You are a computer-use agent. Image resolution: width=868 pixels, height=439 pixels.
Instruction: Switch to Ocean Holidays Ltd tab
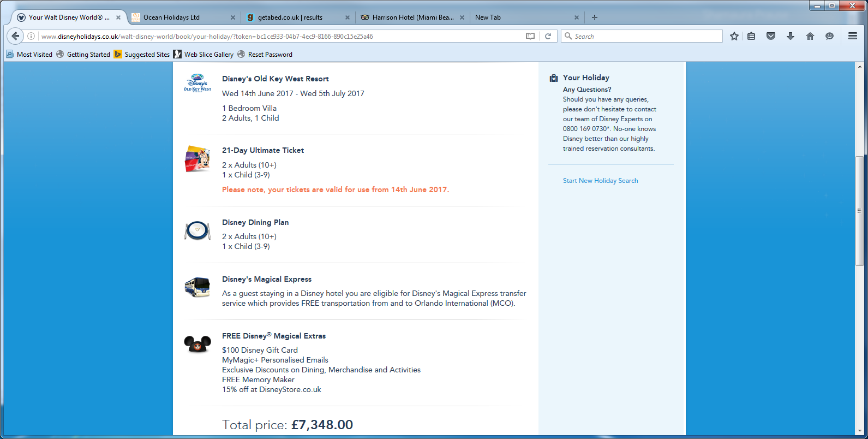point(183,17)
